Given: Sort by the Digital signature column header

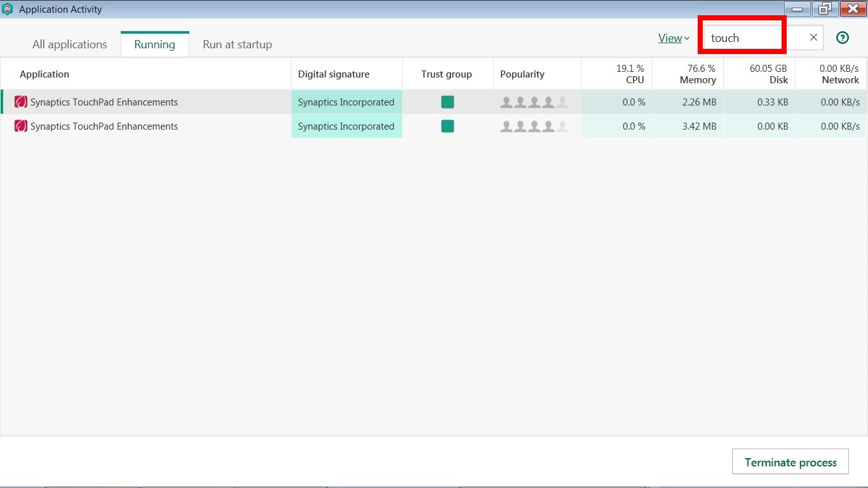Looking at the screenshot, I should 347,74.
